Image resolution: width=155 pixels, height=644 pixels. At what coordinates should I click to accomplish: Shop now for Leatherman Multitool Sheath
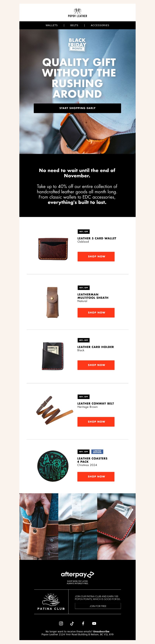[96, 313]
